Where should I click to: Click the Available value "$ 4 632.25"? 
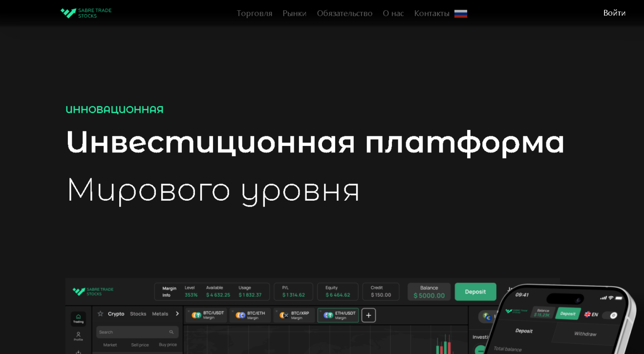[x=218, y=295]
